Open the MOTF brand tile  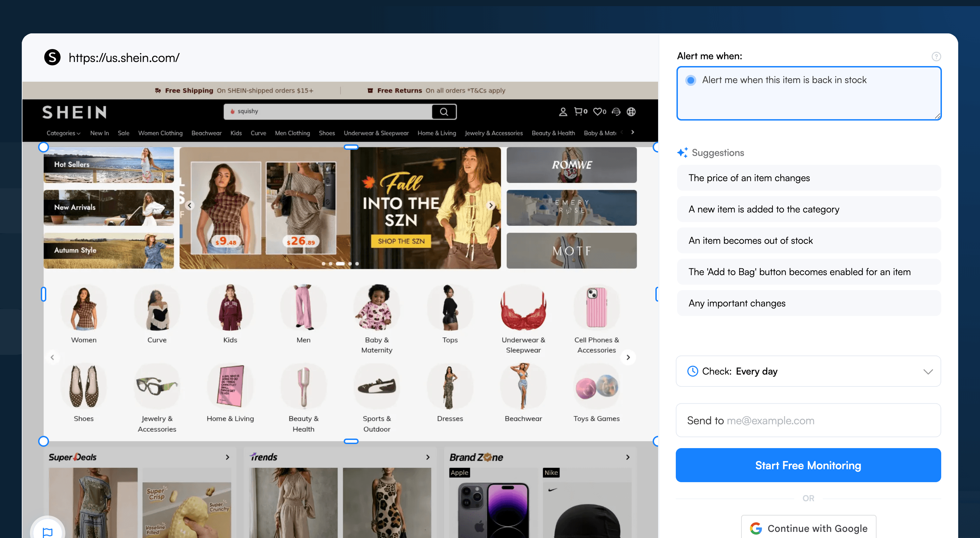[x=571, y=251]
